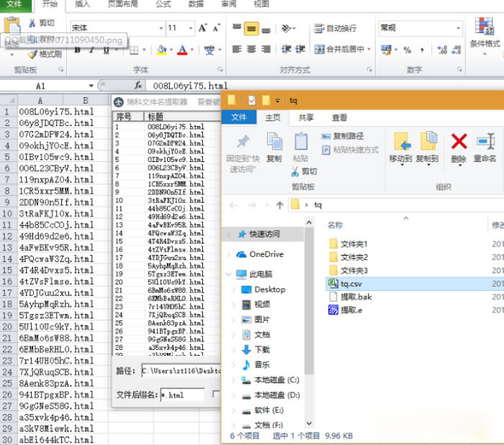This screenshot has height=445, width=504.
Task: Click the Paste icon in Excel ribbon
Action: point(12,25)
